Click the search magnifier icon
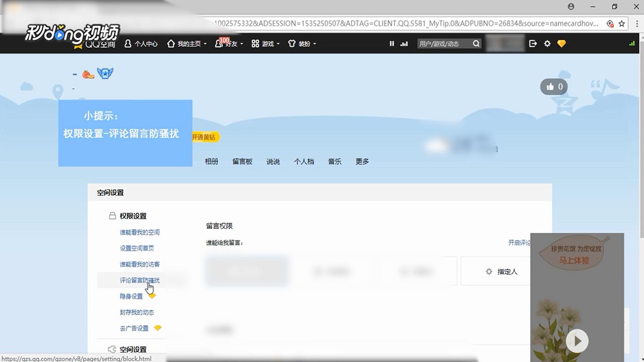 click(476, 44)
